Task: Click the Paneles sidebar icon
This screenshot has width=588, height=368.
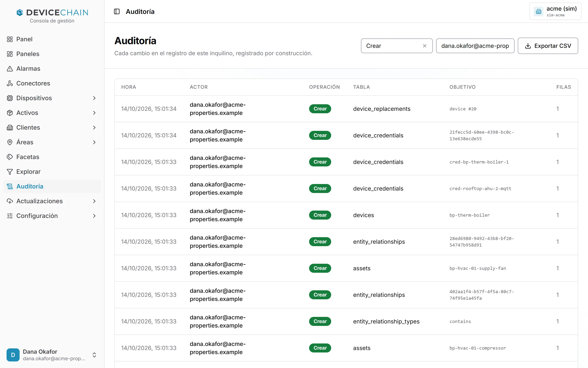Action: click(10, 54)
